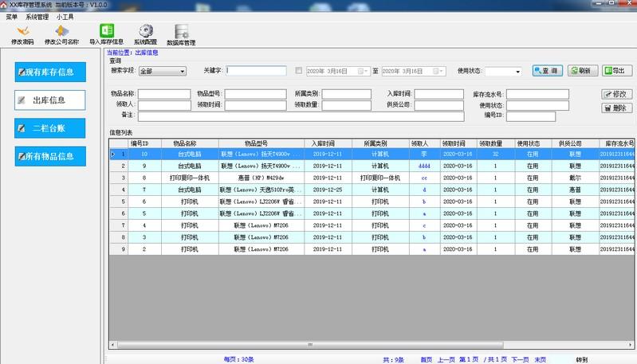The width and height of the screenshot is (637, 364).
Task: Click the 入库时间 input field
Action: (x=439, y=94)
